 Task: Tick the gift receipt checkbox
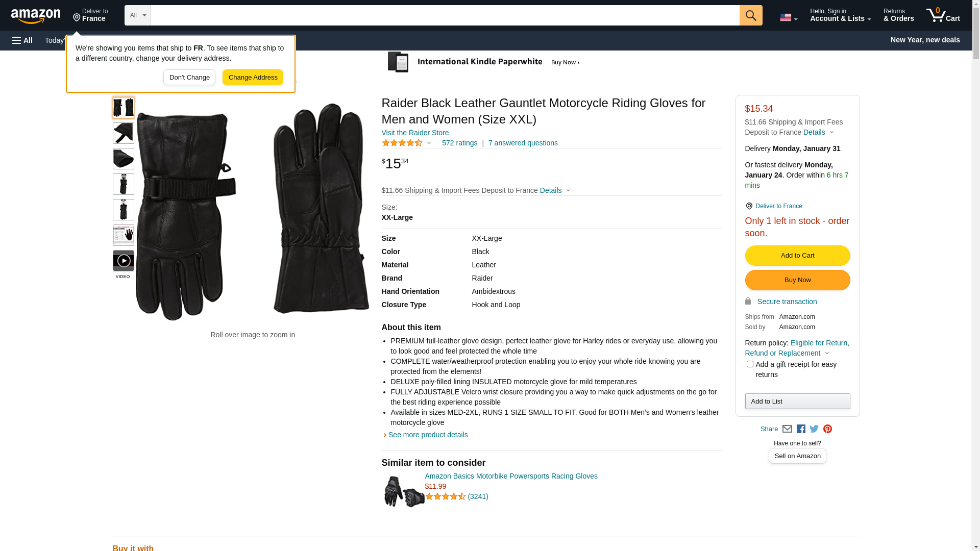coord(750,364)
